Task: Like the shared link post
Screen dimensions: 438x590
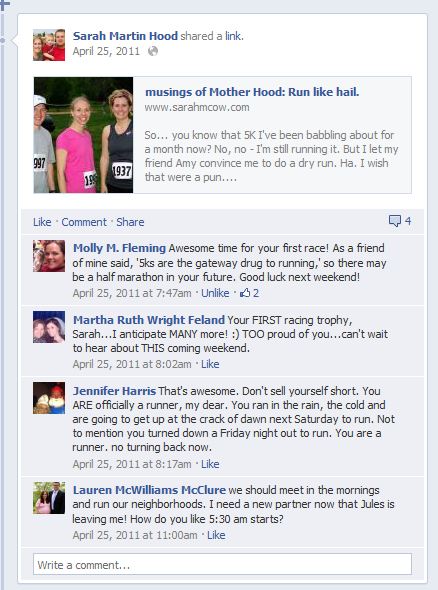Action: pos(42,222)
